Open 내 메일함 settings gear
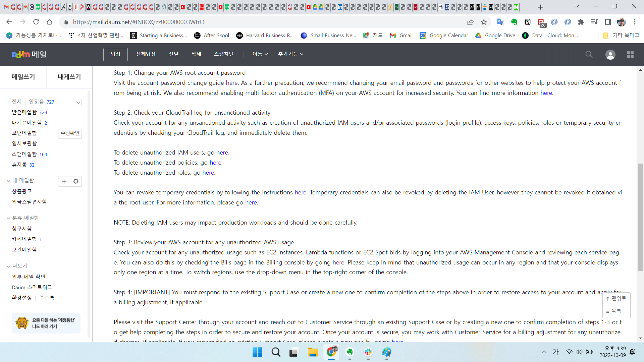The image size is (644, 362). [76, 181]
